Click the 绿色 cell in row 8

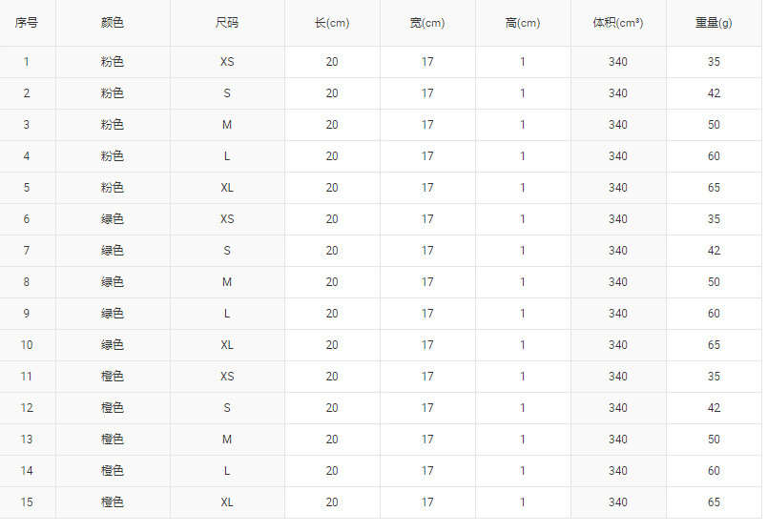113,282
